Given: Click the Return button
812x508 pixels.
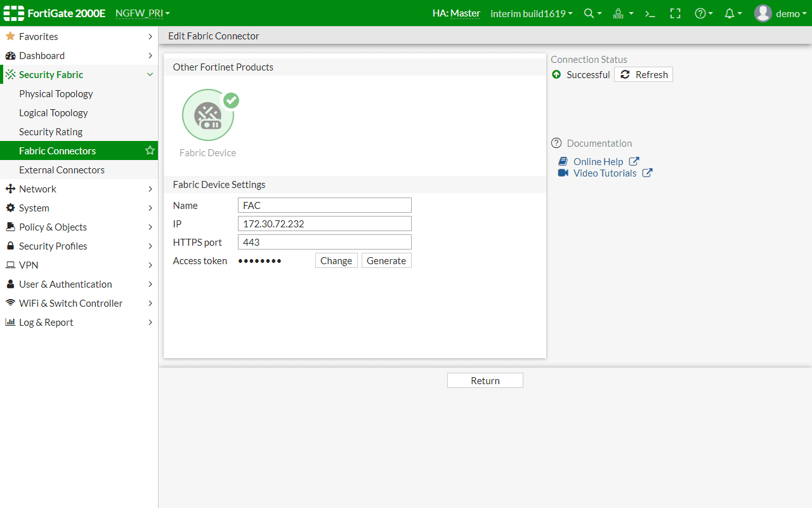Looking at the screenshot, I should click(x=485, y=380).
